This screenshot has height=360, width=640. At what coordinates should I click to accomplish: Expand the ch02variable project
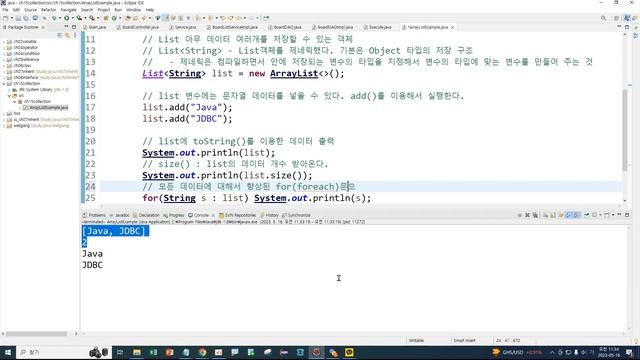pos(4,42)
